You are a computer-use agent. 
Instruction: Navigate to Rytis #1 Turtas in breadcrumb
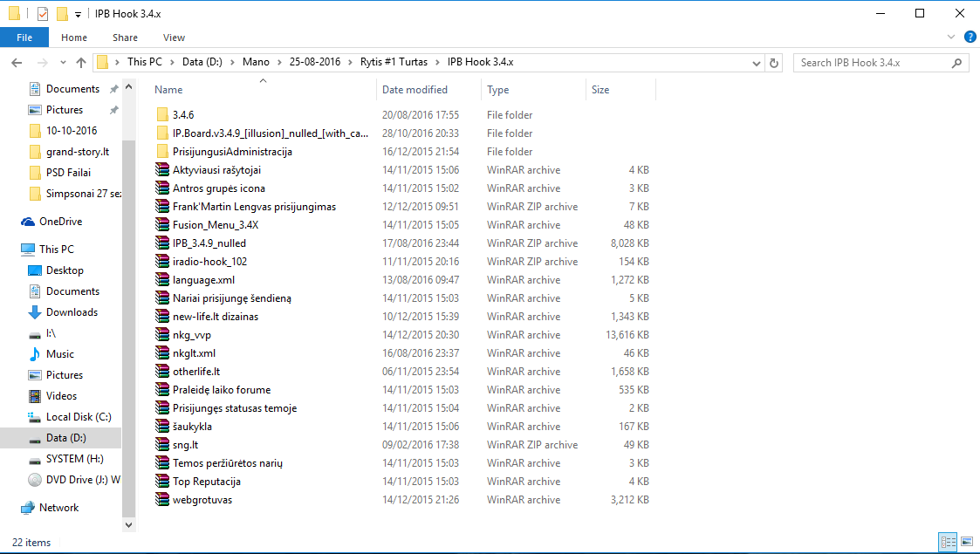tap(394, 62)
